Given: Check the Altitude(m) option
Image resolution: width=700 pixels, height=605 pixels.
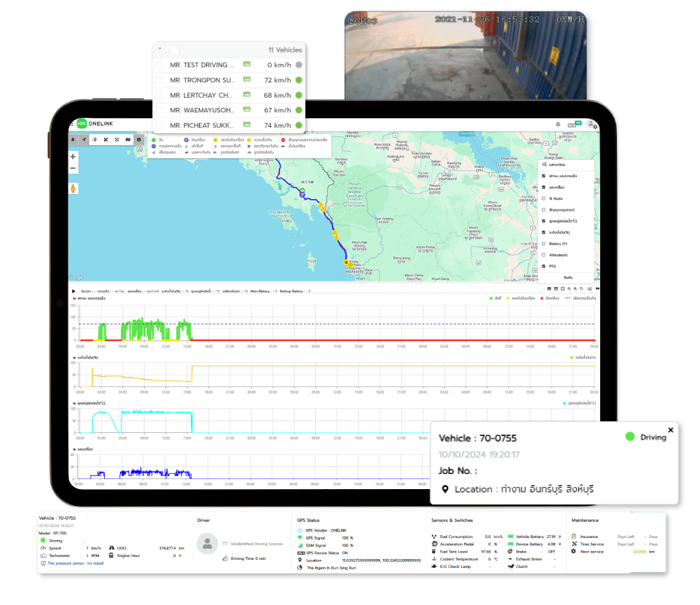Looking at the screenshot, I should pyautogui.click(x=543, y=255).
